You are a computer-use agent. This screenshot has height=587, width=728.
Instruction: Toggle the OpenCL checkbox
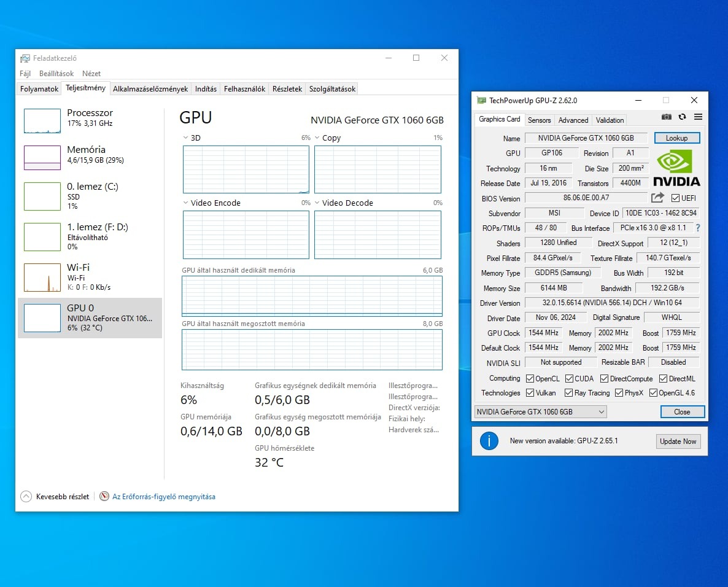click(530, 378)
